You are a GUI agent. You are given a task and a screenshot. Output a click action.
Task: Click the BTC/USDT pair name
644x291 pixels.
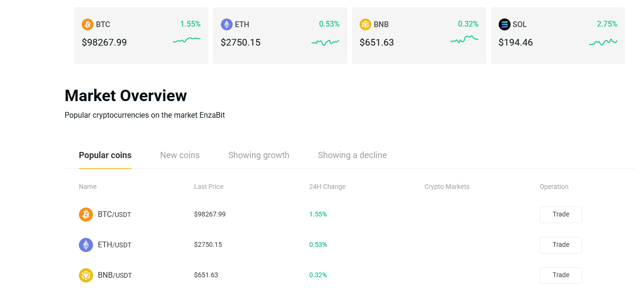click(x=114, y=215)
